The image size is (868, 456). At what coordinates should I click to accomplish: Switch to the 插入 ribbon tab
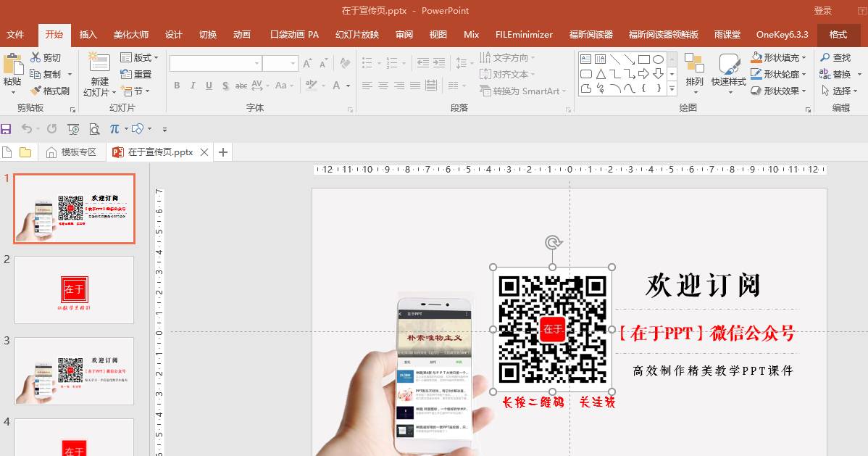point(88,34)
